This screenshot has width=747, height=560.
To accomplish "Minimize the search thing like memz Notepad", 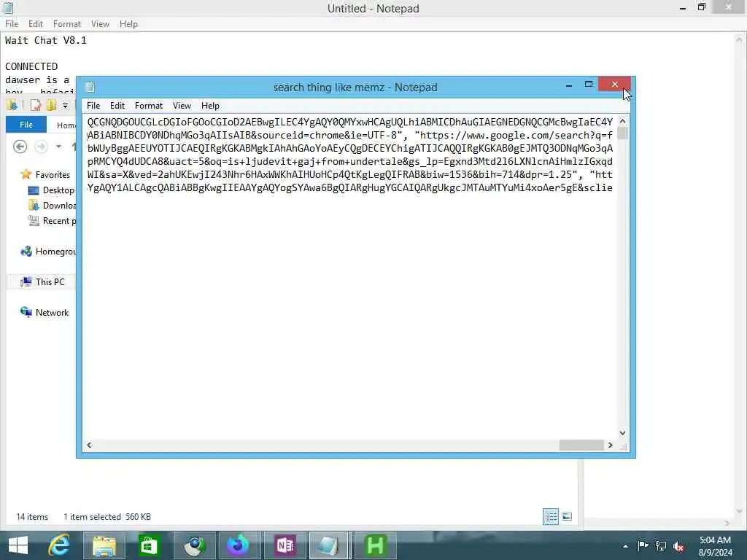I will click(569, 85).
